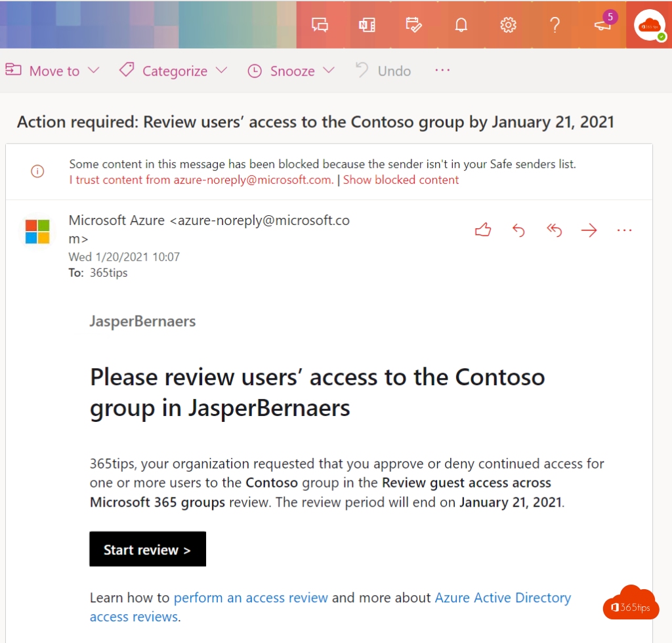
Task: Reply to the Microsoft Azure email
Action: (x=518, y=230)
